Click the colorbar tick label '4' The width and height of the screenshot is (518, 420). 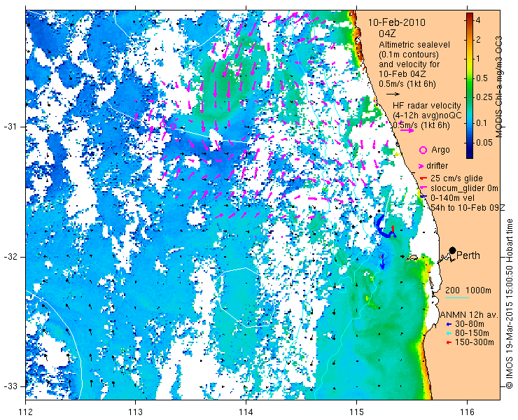(x=478, y=20)
